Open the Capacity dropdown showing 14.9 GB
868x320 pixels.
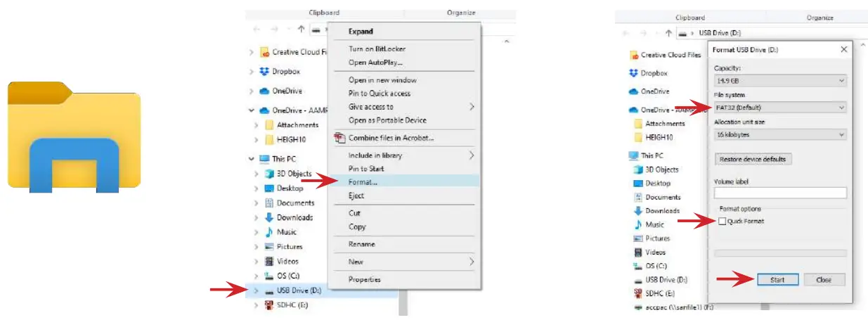(780, 81)
